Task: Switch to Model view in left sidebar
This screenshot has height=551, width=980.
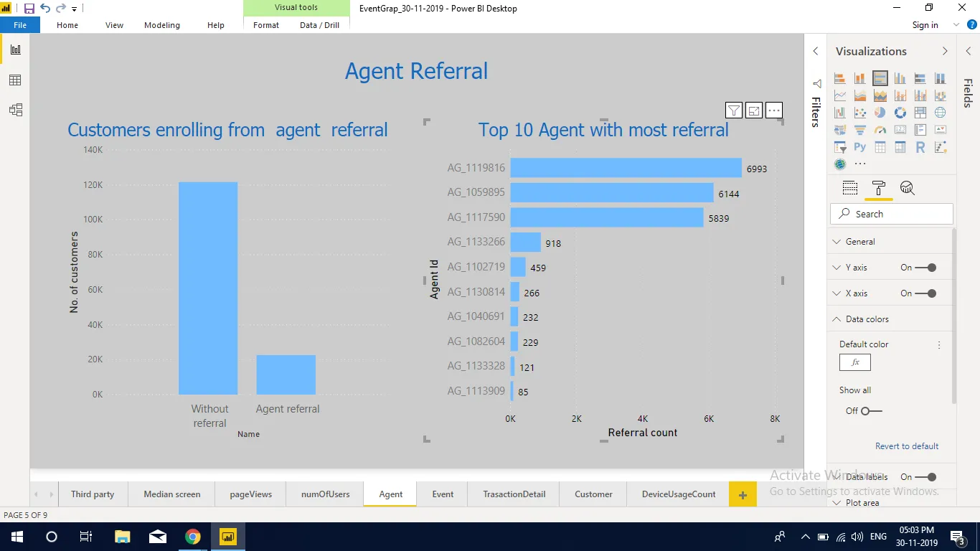Action: click(x=15, y=110)
